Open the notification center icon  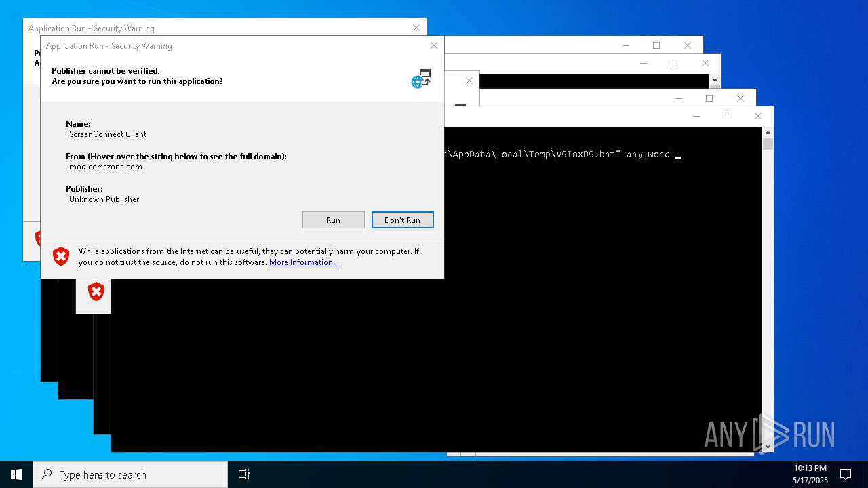846,474
